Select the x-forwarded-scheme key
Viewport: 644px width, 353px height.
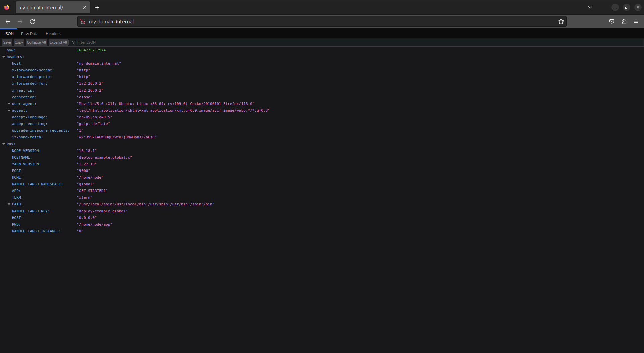(x=33, y=70)
